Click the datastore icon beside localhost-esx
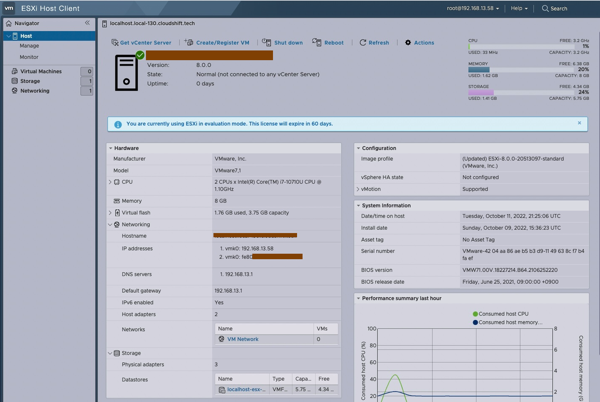 click(x=222, y=390)
